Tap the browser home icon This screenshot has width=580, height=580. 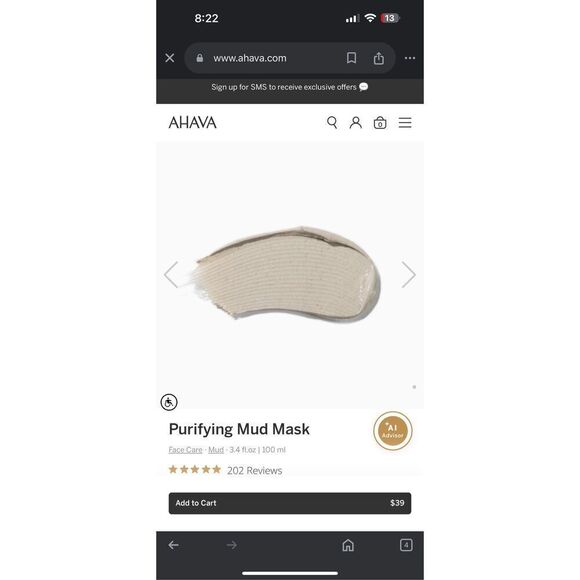pyautogui.click(x=348, y=545)
